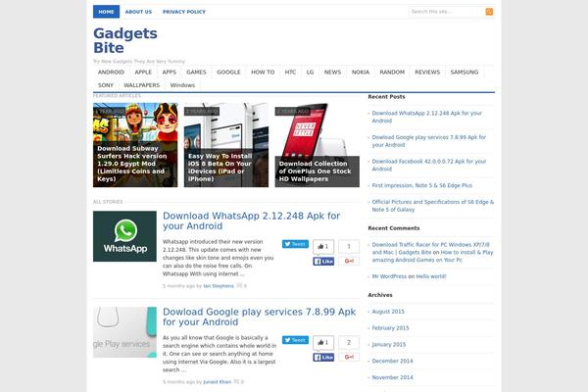The height and width of the screenshot is (392, 588).
Task: Select ANDROID category
Action: (x=111, y=72)
